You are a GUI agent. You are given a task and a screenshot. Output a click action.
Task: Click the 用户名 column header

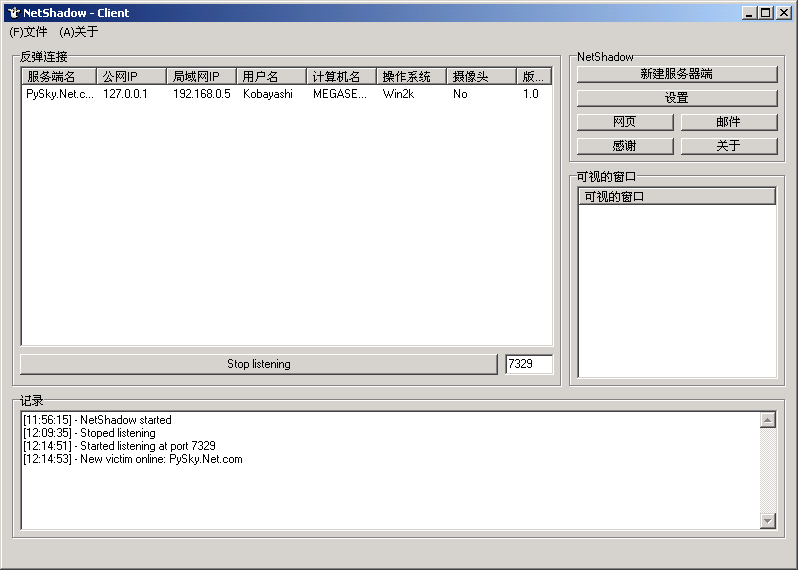(x=271, y=77)
